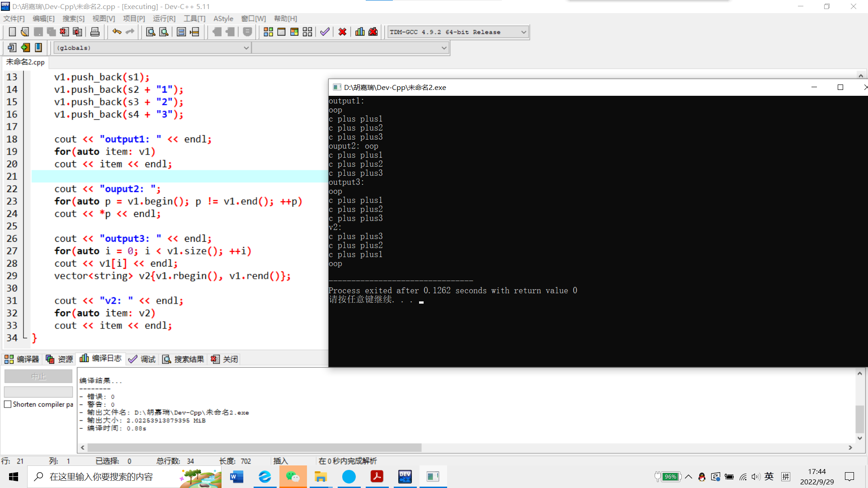Screen dimensions: 868x488
Task: Open the TDM-GCC compiler set dropdown
Action: [523, 32]
